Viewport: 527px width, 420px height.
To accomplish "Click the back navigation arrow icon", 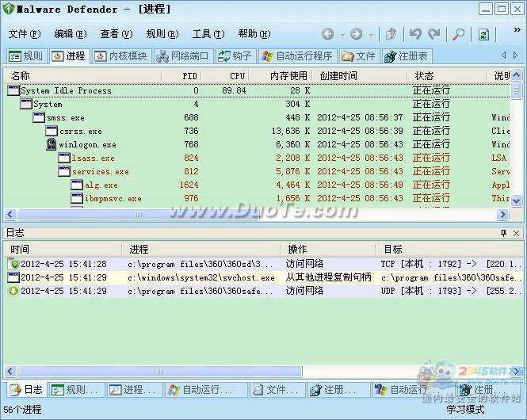I will point(328,34).
